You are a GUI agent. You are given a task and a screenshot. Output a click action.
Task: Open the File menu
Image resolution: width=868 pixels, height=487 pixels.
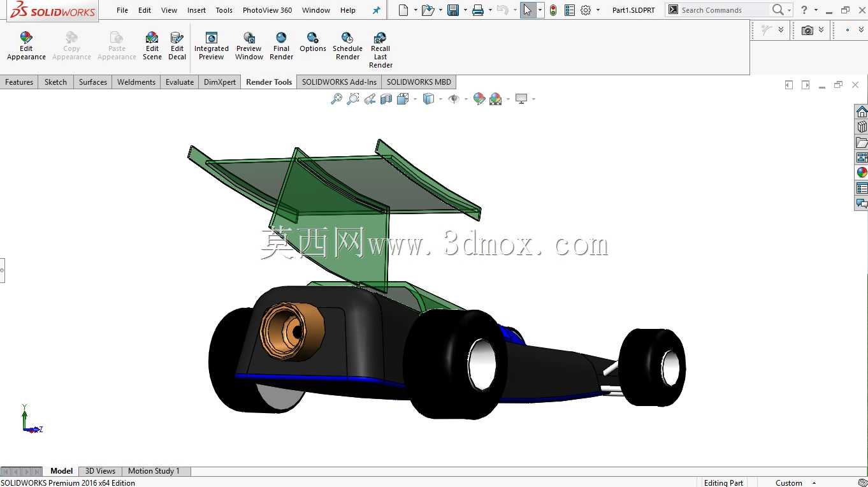click(x=122, y=10)
